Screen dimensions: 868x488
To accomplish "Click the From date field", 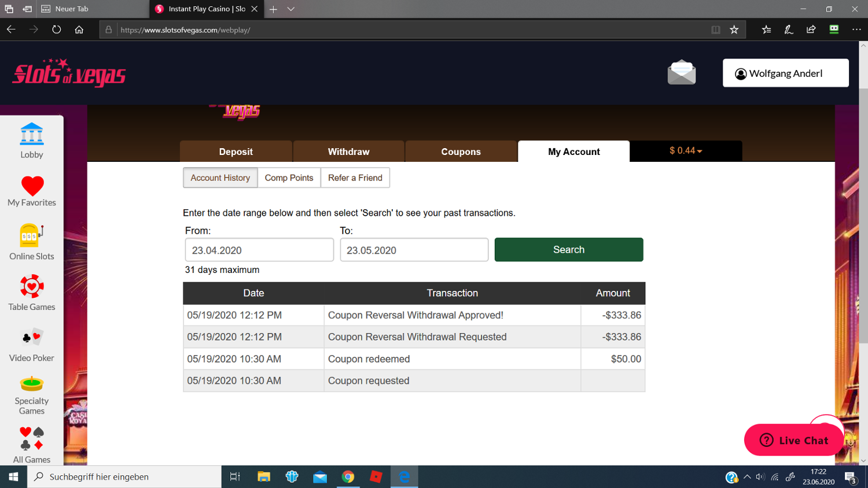I will (x=259, y=250).
